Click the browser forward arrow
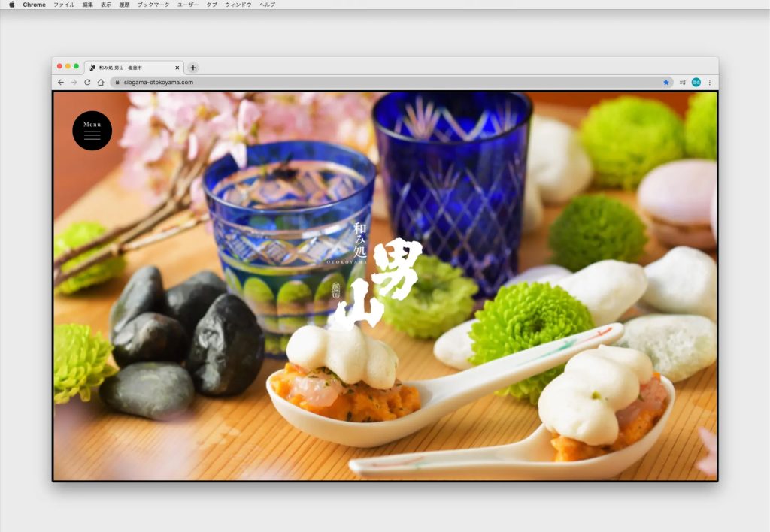Screen dimensions: 770x532 pyautogui.click(x=74, y=82)
